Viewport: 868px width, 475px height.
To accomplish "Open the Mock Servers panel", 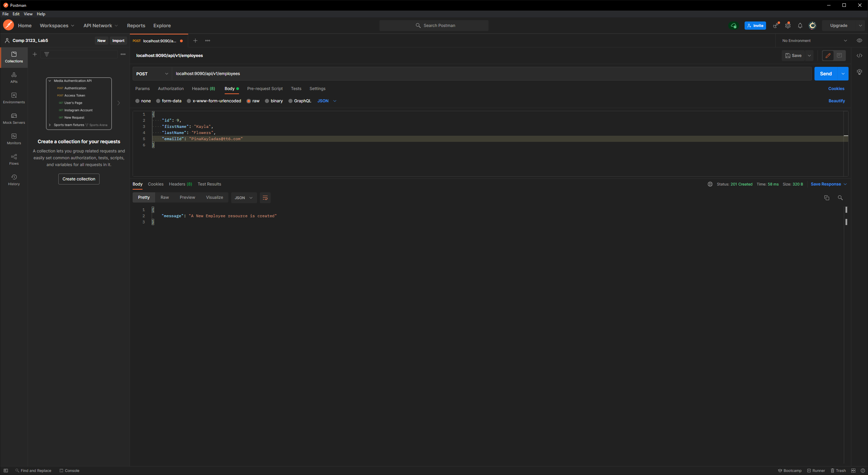I will tap(14, 118).
